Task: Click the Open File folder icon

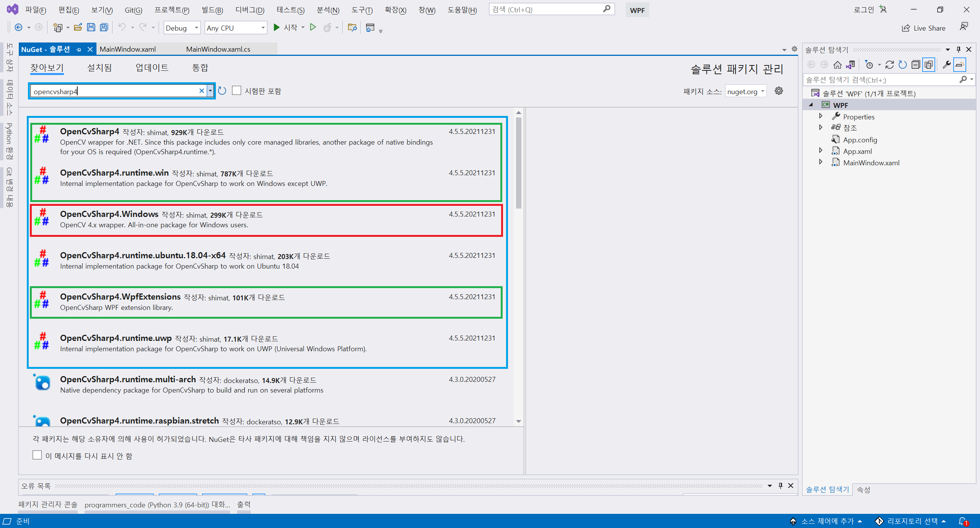Action: 78,28
